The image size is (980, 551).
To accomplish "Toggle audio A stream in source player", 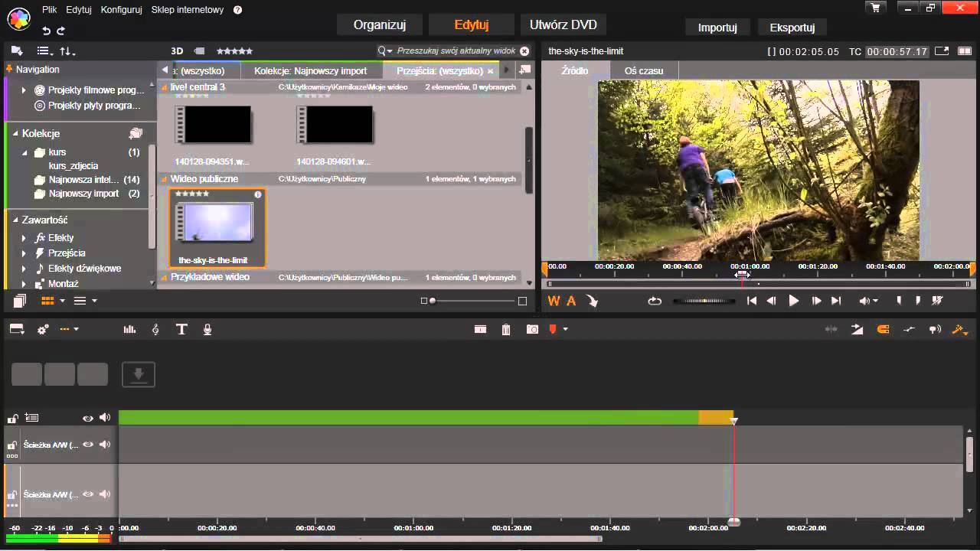I will point(571,301).
